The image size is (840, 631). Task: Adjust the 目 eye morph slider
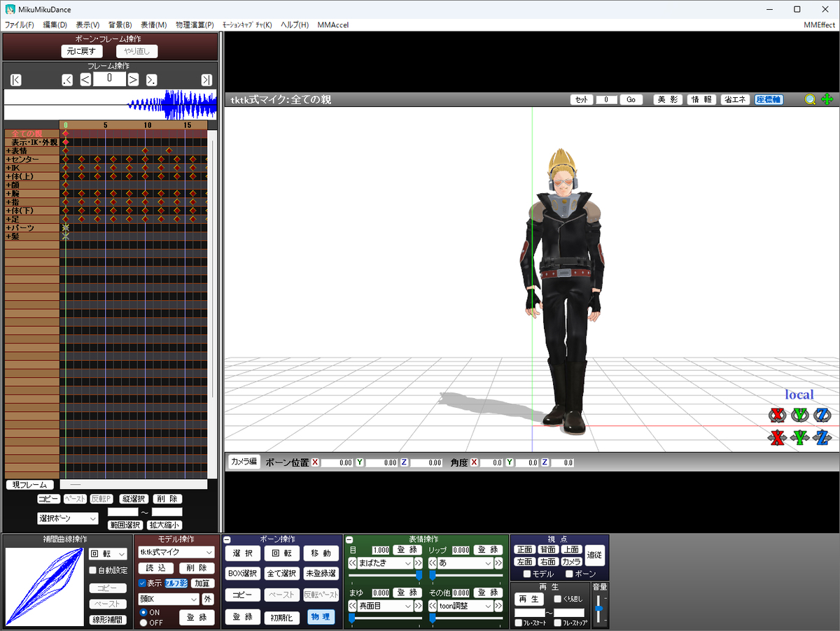(387, 575)
